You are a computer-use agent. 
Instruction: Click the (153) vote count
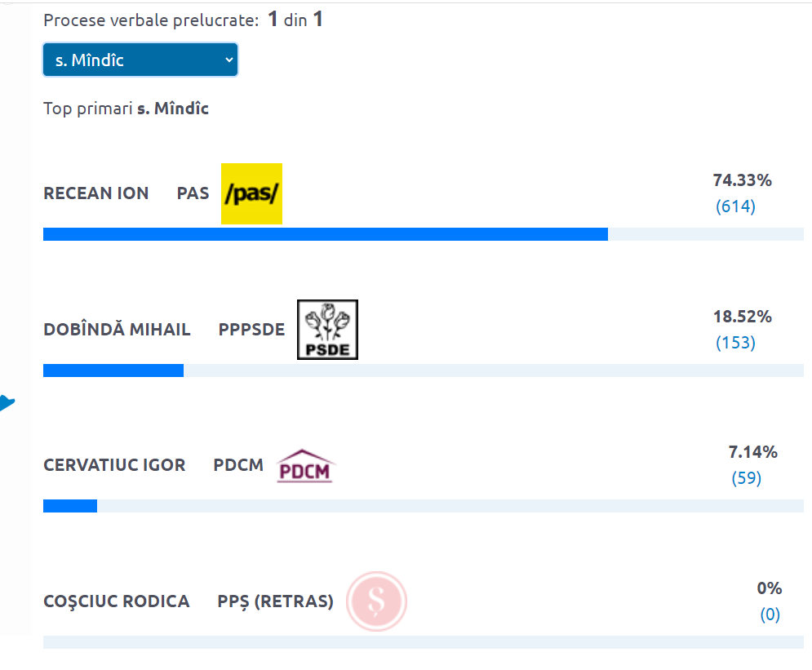click(735, 343)
